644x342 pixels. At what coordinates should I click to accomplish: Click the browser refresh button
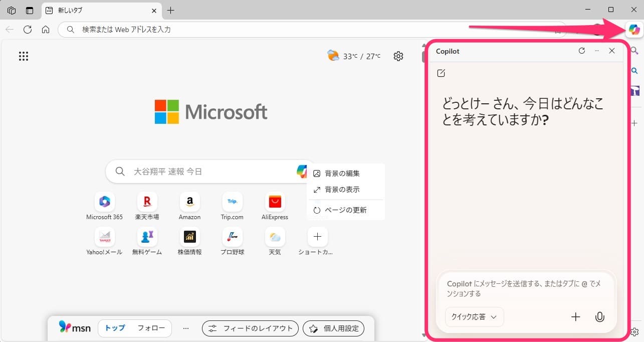[x=28, y=30]
